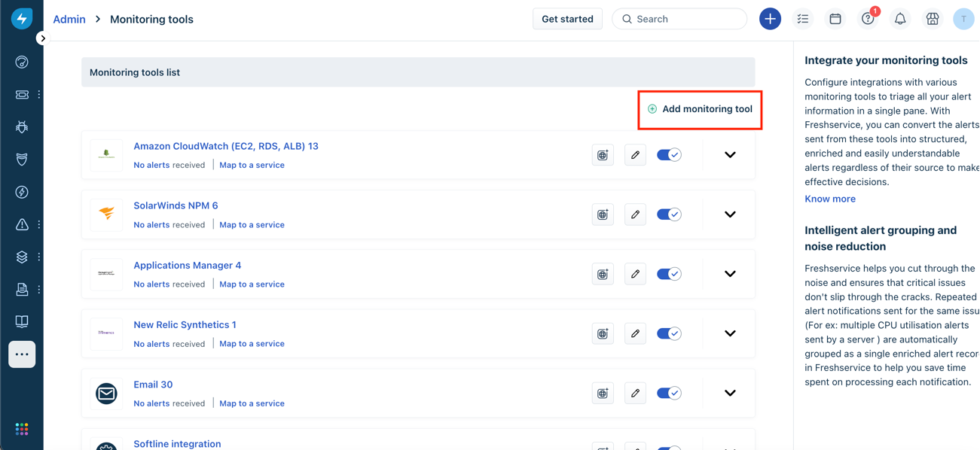Expand the Amazon CloudWatch row chevron
This screenshot has width=980, height=450.
coord(730,155)
